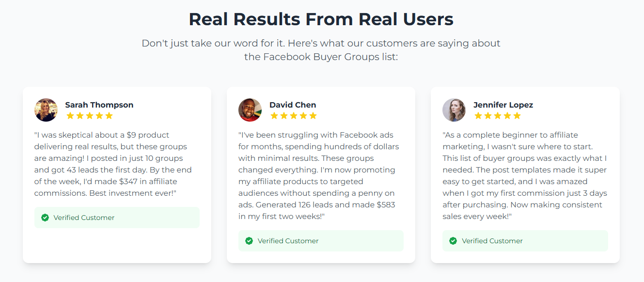Screen dimensions: 644x282
Task: Click David Chen's profile photo
Action: point(250,110)
